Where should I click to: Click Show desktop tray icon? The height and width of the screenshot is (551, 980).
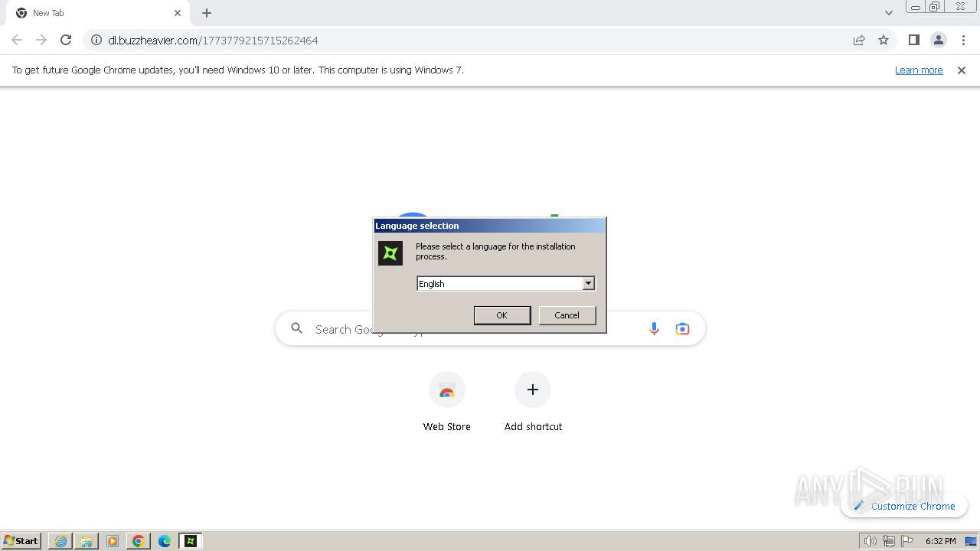[972, 541]
